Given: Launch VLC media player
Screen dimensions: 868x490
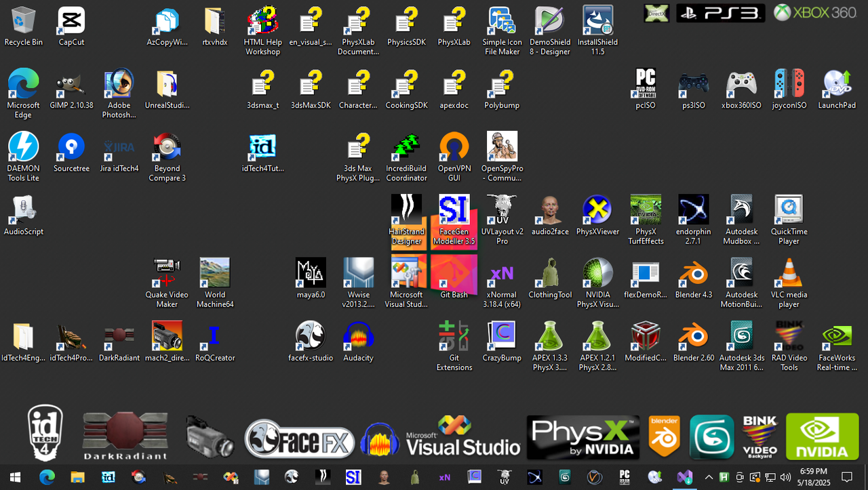Looking at the screenshot, I should pyautogui.click(x=789, y=283).
